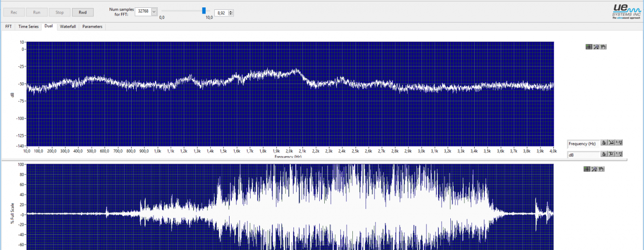Viewport: 644px width, 250px height.
Task: Switch to the Waterfall tab
Action: (68, 27)
